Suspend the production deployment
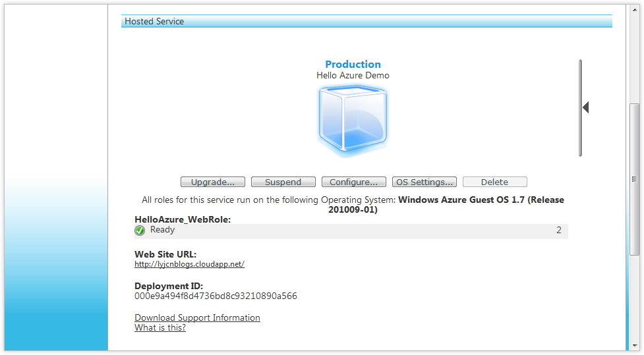 (x=283, y=182)
